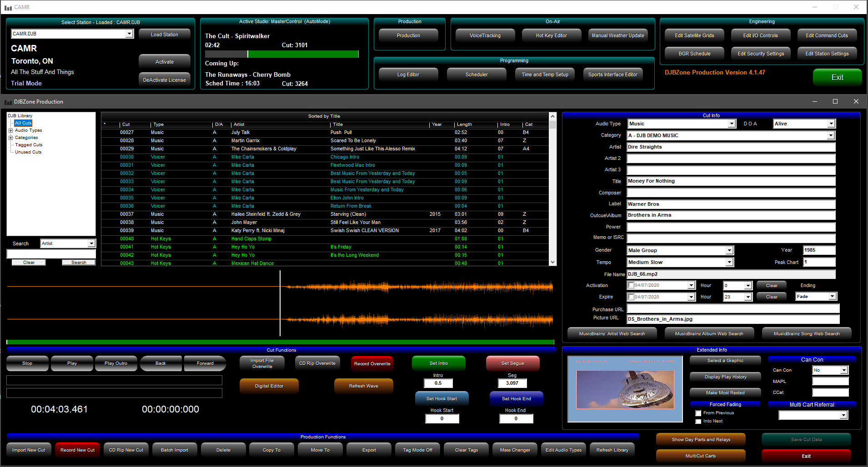
Task: Open the Audio Type dropdown
Action: 732,124
